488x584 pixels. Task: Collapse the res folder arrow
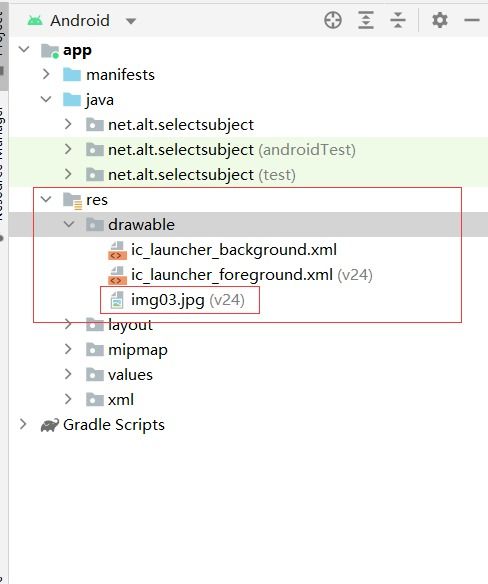tap(46, 199)
